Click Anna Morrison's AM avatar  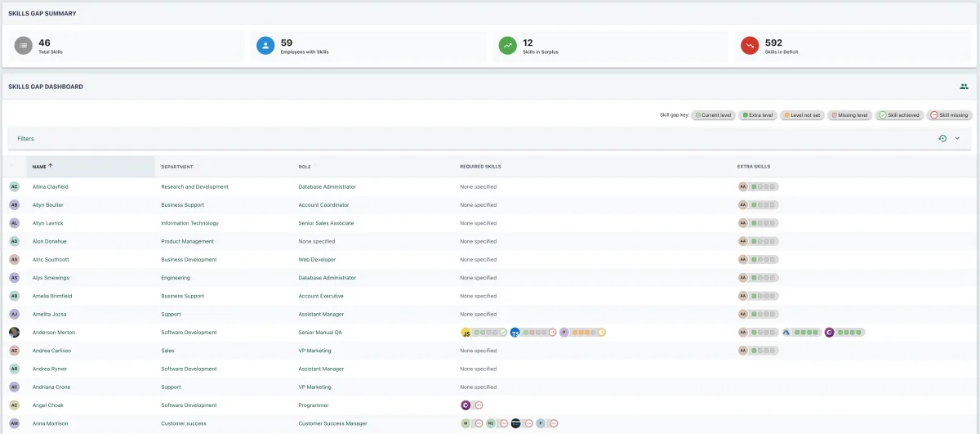[x=14, y=423]
